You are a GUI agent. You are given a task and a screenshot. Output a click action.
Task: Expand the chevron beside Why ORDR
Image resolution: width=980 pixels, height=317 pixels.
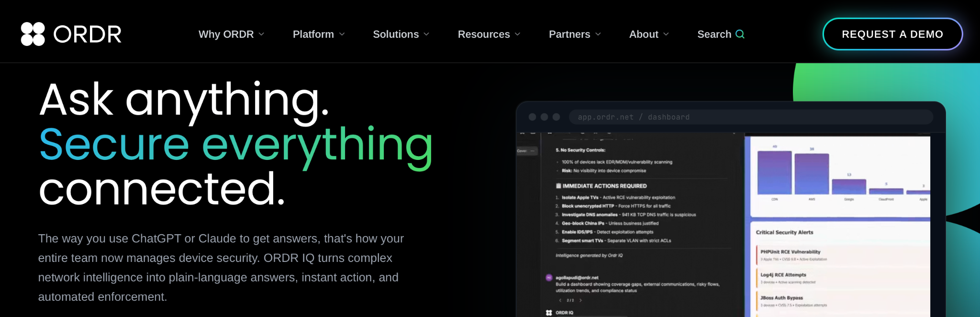click(261, 34)
